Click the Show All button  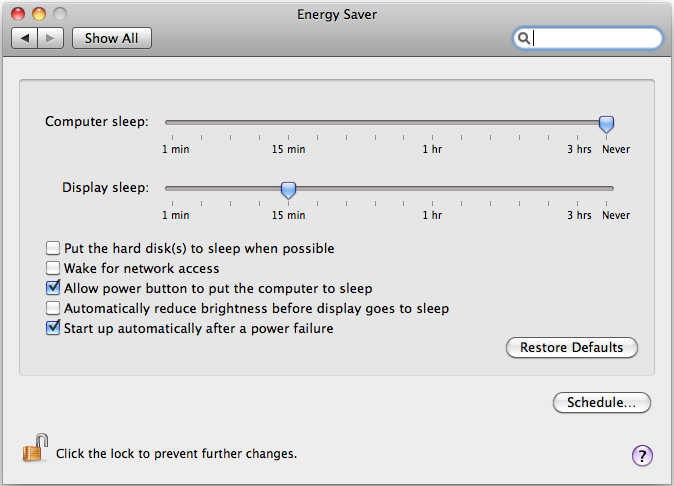(x=111, y=38)
